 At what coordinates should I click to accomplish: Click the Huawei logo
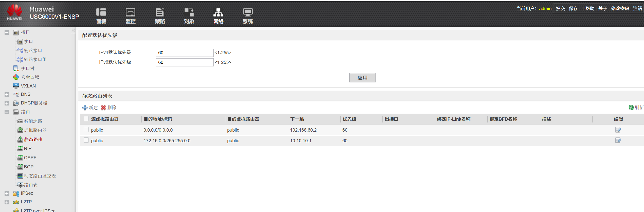[x=14, y=12]
